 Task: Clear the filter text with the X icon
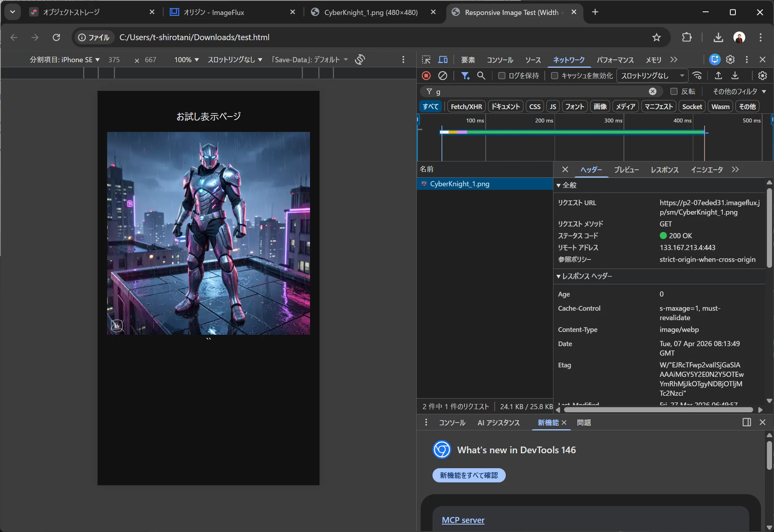point(653,91)
